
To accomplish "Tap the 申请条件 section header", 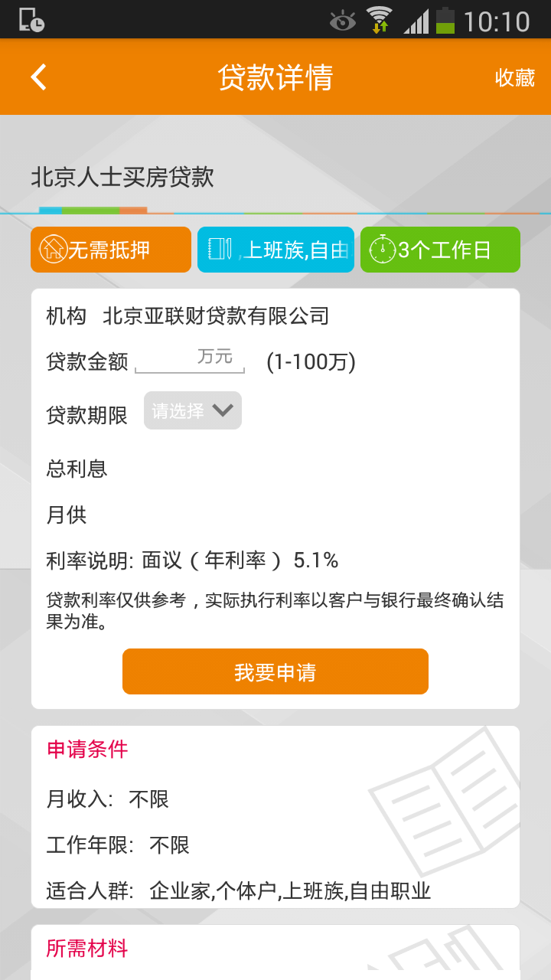I will (x=87, y=750).
